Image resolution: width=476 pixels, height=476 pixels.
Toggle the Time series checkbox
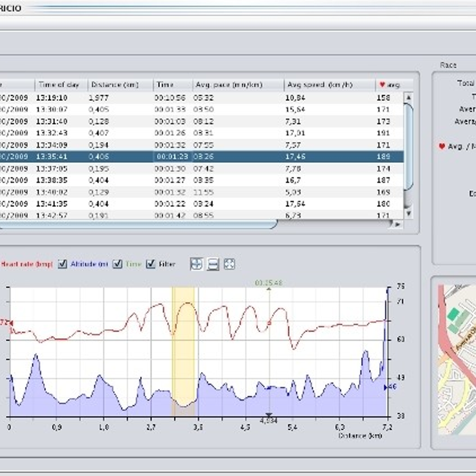click(x=118, y=264)
